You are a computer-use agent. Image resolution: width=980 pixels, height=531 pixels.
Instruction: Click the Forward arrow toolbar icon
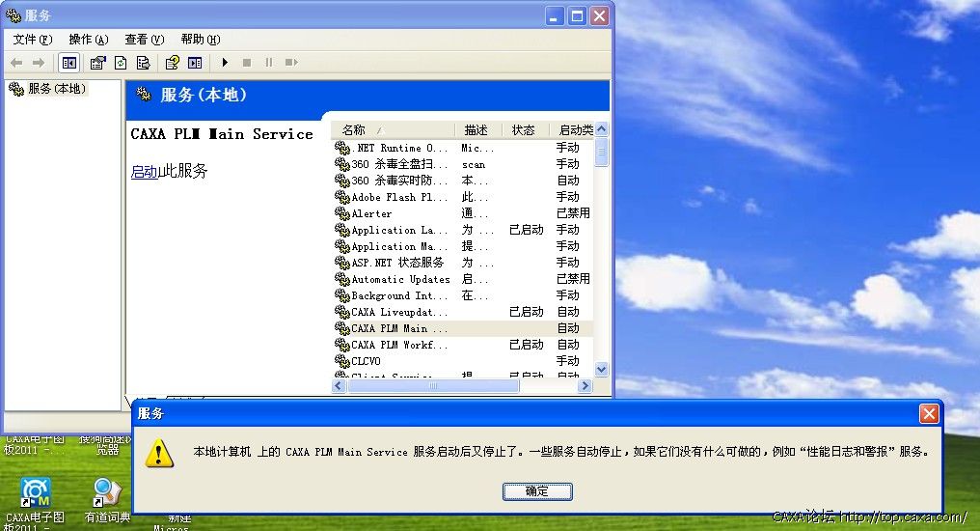point(39,63)
